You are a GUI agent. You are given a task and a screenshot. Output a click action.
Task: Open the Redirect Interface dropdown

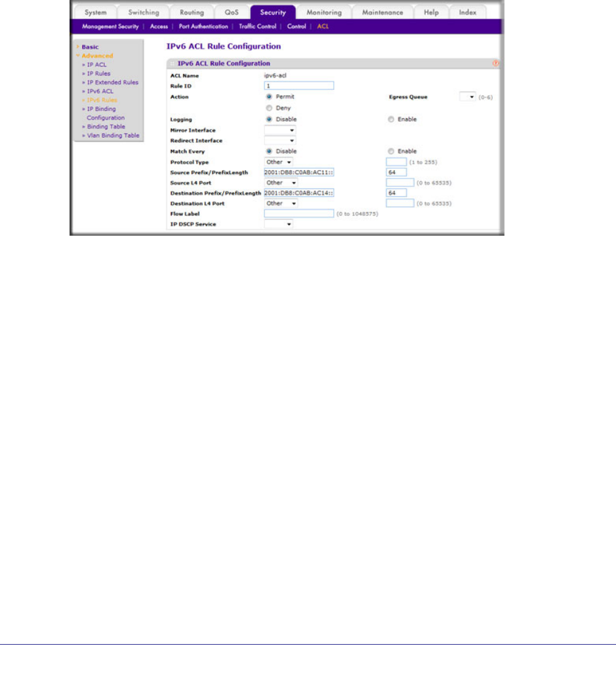[x=280, y=140]
